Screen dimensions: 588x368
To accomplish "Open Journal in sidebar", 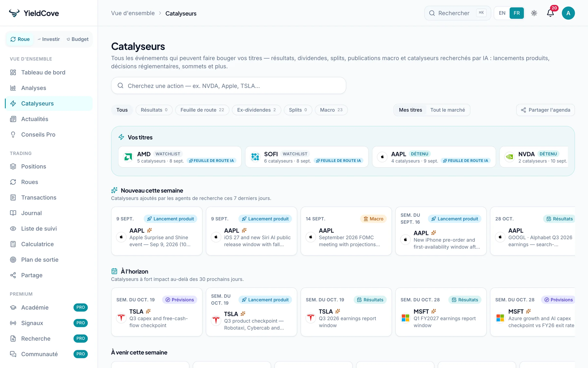I will click(x=49, y=213).
